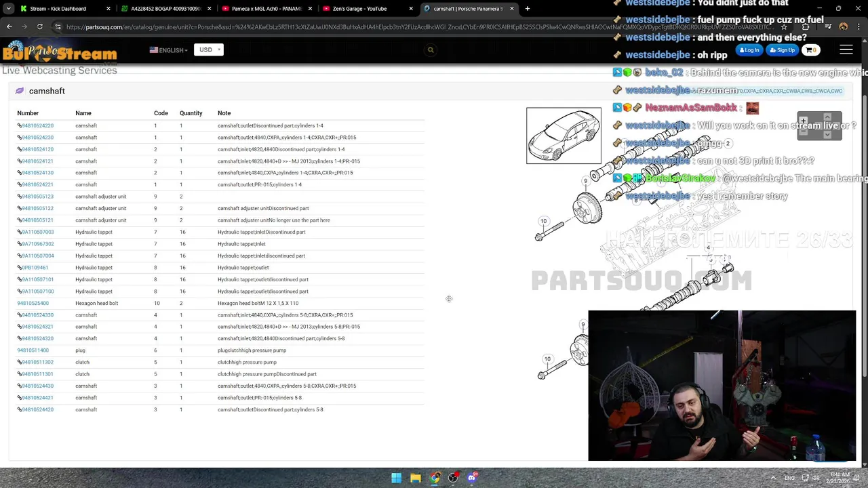Click the Code column header

click(x=161, y=113)
